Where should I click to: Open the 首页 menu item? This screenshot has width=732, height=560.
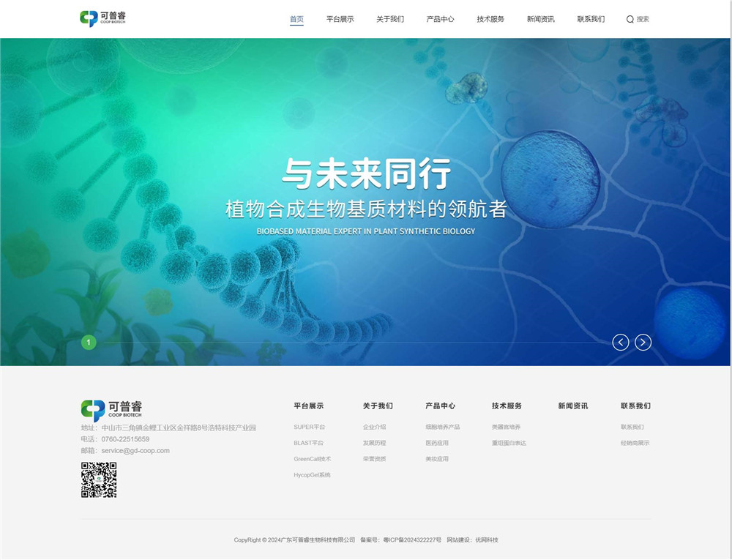click(x=296, y=19)
